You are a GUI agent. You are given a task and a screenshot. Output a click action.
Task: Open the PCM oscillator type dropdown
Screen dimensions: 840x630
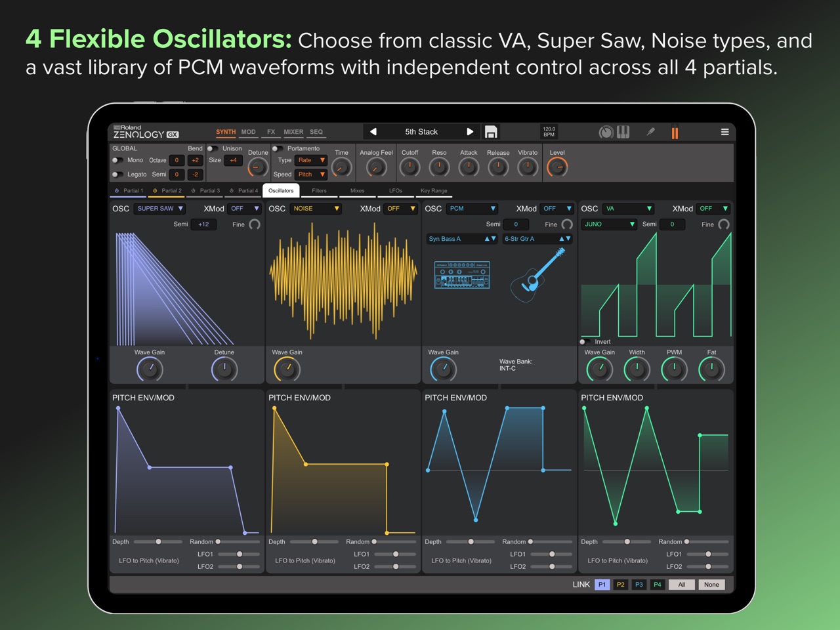click(x=472, y=209)
